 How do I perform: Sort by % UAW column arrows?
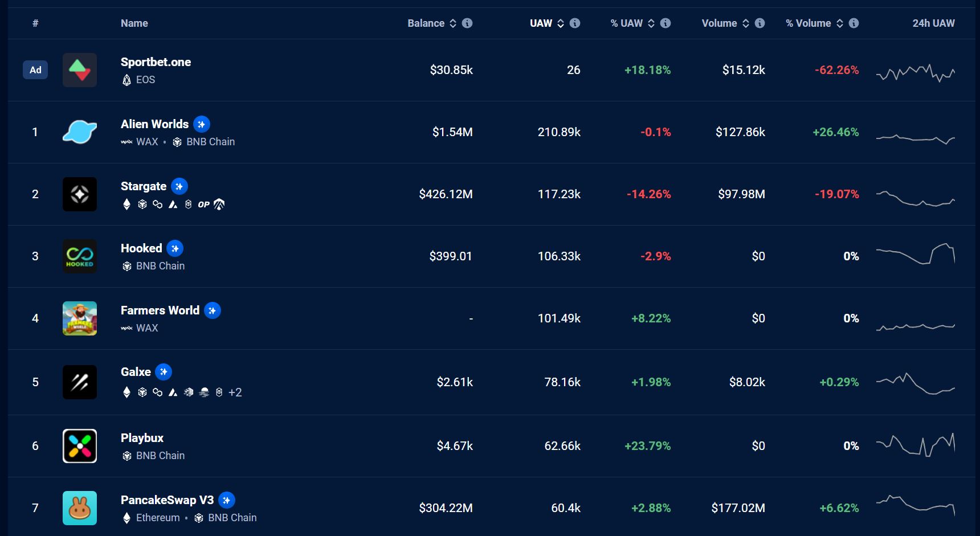pyautogui.click(x=651, y=23)
